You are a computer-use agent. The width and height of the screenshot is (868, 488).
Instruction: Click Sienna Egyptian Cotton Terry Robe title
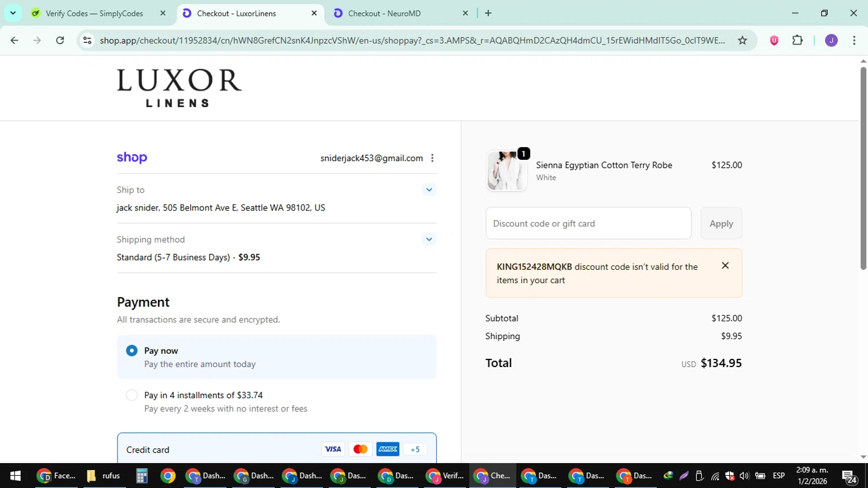click(604, 165)
